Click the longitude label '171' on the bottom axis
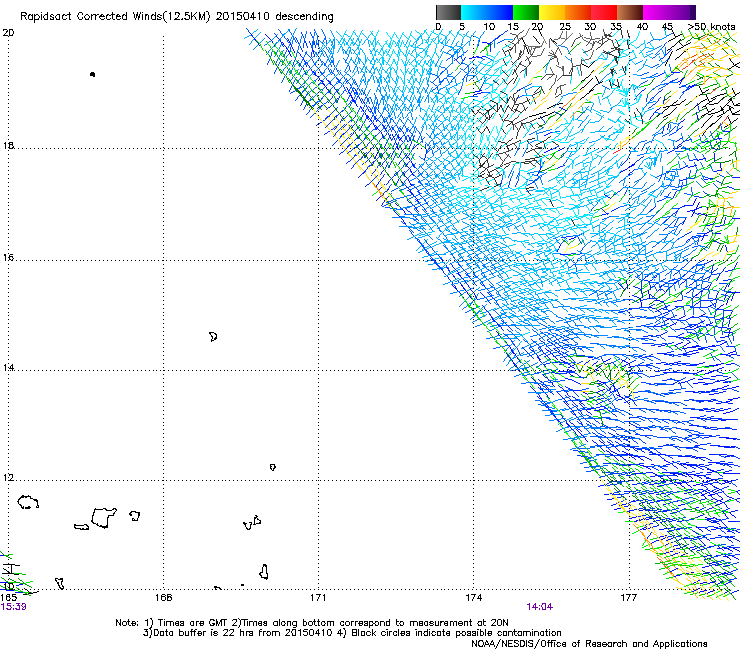The height and width of the screenshot is (650, 740). 318,598
